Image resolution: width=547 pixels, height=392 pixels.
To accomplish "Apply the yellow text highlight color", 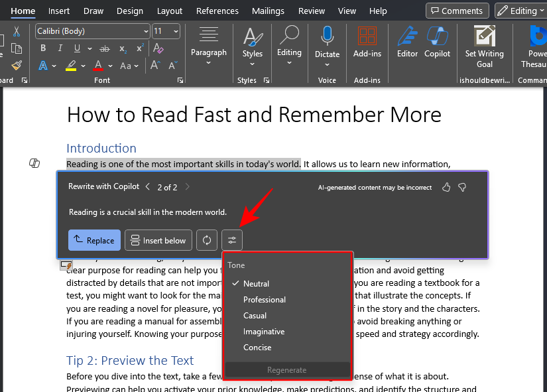I will [71, 65].
